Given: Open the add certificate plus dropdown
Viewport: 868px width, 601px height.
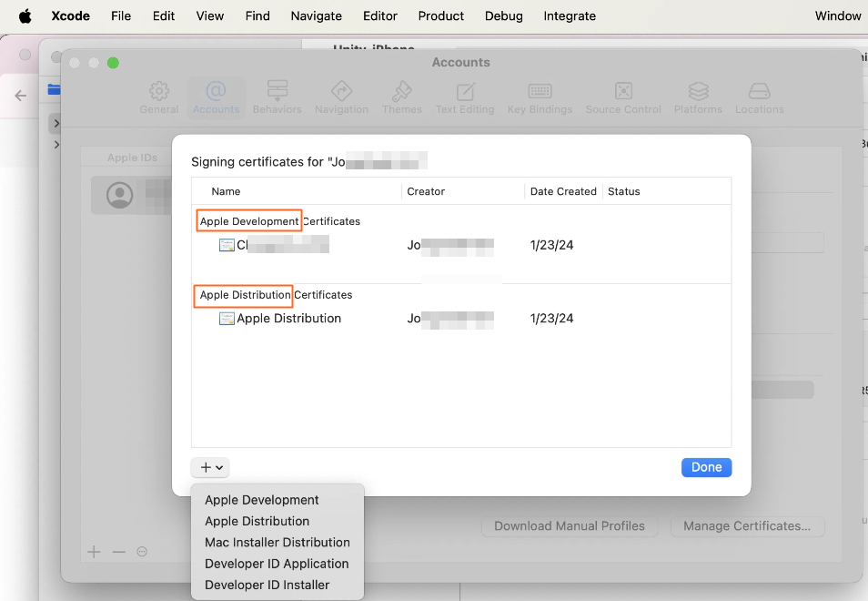Looking at the screenshot, I should click(210, 467).
